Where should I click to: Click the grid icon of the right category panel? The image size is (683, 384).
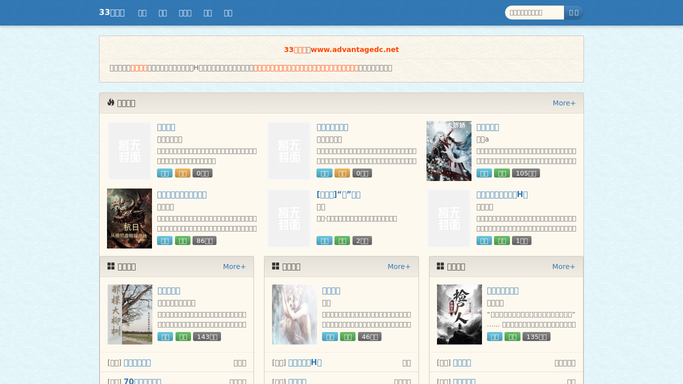(440, 266)
